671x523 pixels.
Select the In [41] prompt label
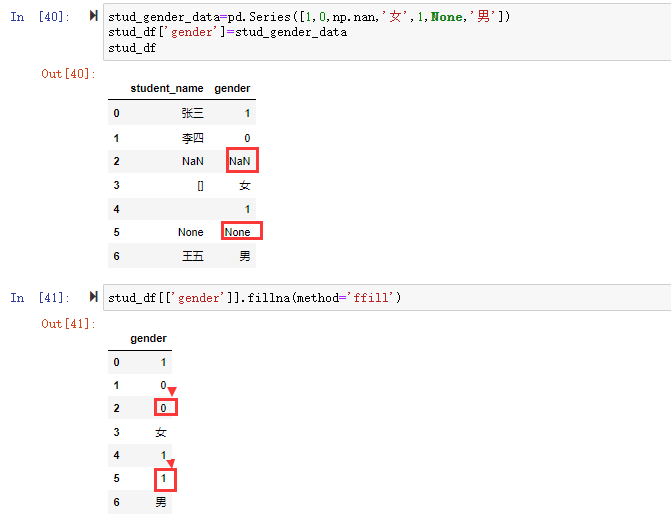click(x=39, y=297)
